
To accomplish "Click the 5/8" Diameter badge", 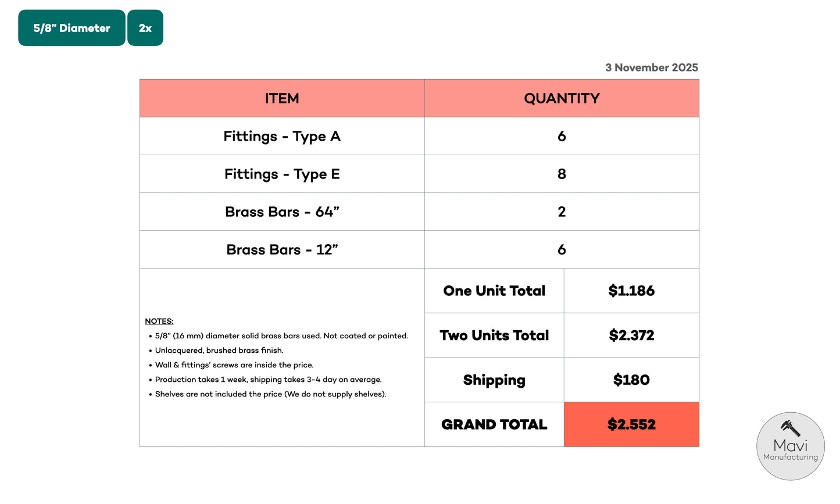I will pyautogui.click(x=72, y=28).
